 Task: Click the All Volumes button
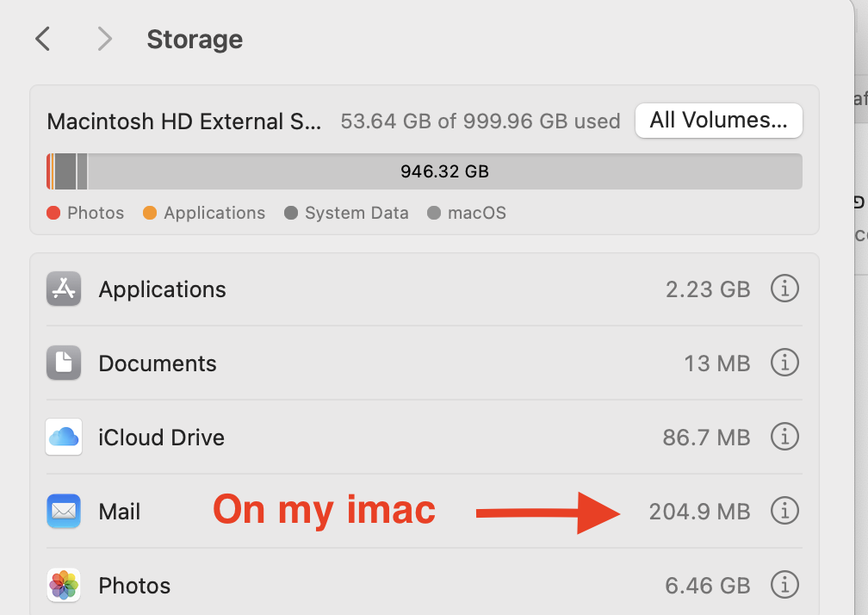pos(718,121)
